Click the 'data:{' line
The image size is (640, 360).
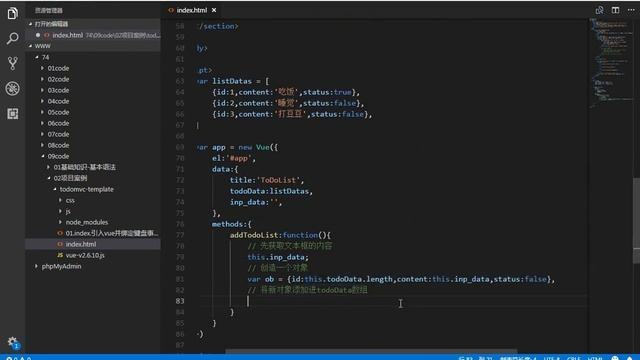(x=225, y=169)
